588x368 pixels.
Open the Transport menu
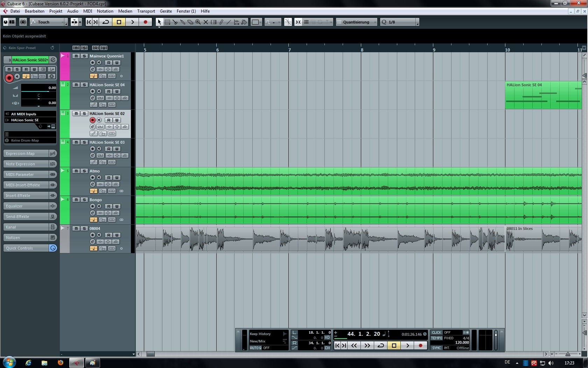[146, 11]
